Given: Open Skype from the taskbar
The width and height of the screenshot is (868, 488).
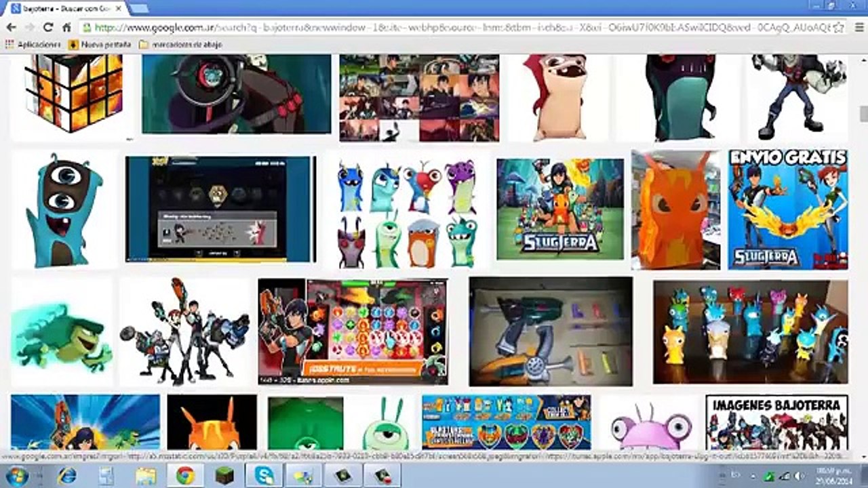Looking at the screenshot, I should pyautogui.click(x=263, y=476).
